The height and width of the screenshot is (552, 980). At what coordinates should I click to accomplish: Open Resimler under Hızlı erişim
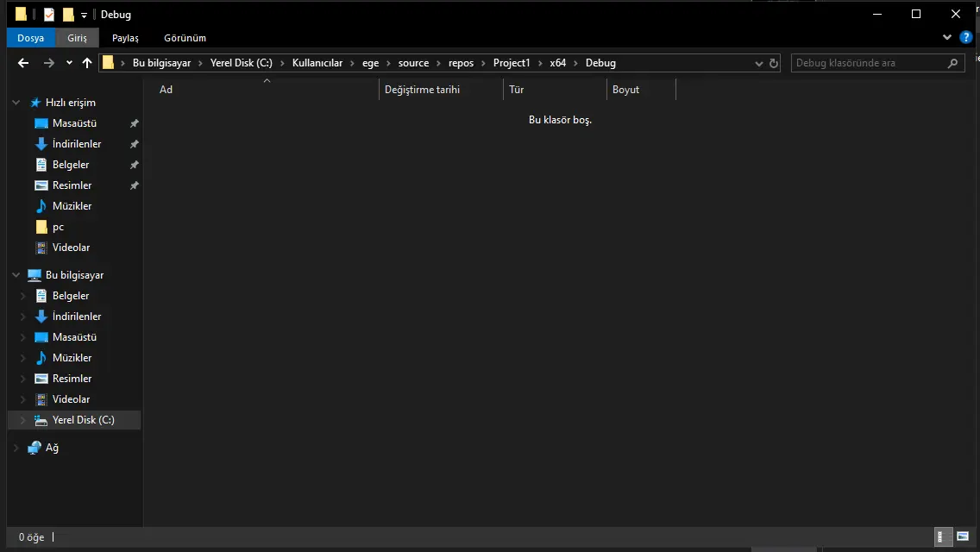[72, 185]
